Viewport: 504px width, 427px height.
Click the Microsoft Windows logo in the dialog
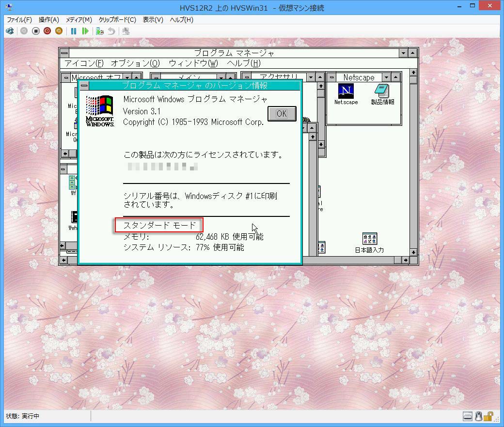pos(100,111)
